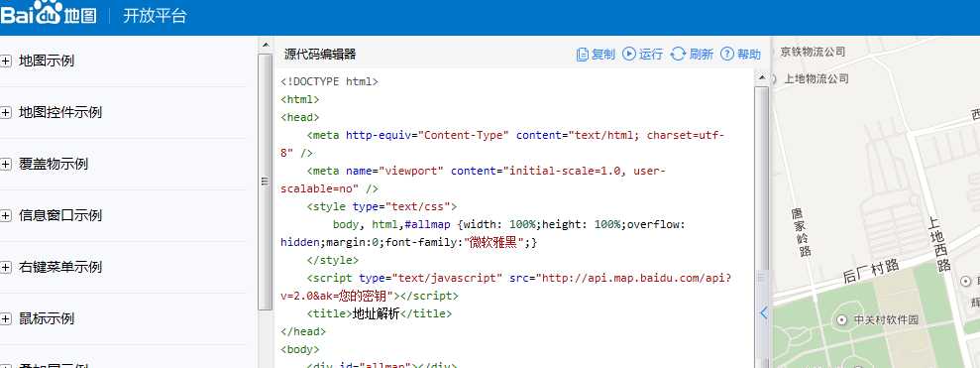Click the 帮助 text button

pos(749,55)
